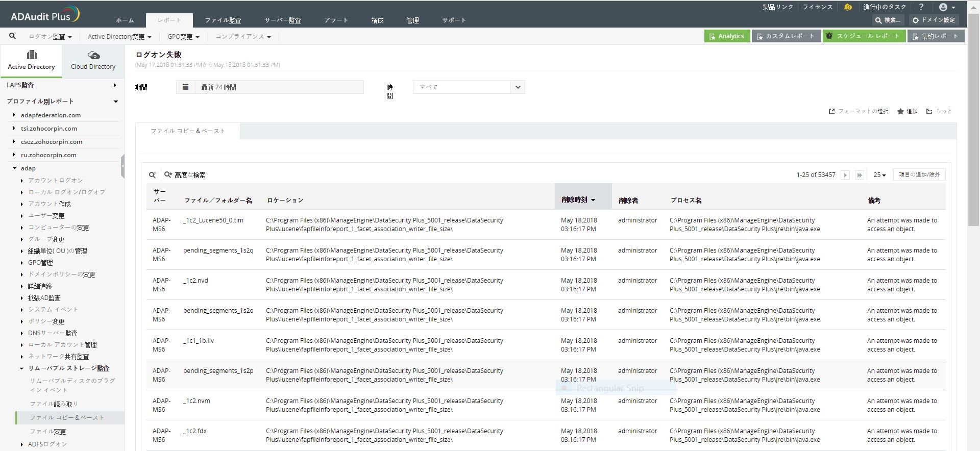Open the ログオン監査 menu
Viewport: 980px width, 451px height.
50,37
